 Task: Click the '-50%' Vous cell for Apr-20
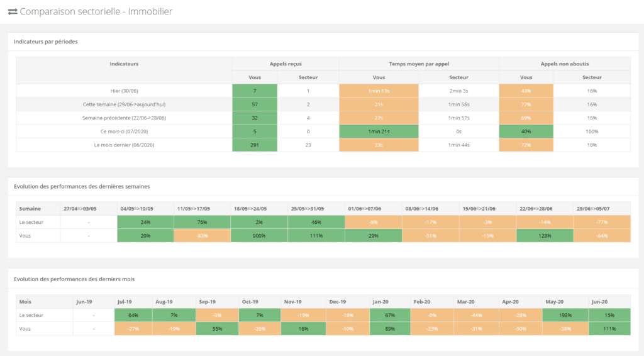[x=520, y=329]
